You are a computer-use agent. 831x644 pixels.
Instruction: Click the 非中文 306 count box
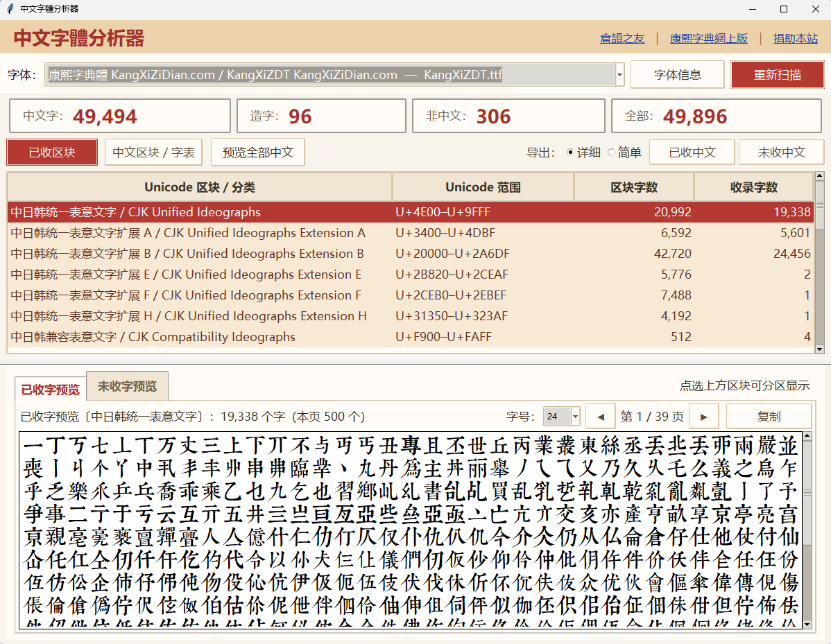(508, 116)
